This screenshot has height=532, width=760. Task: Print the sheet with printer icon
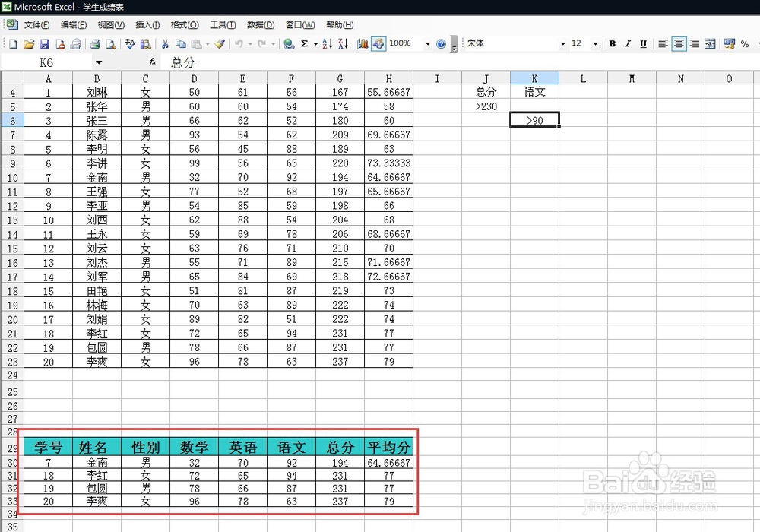click(x=95, y=44)
